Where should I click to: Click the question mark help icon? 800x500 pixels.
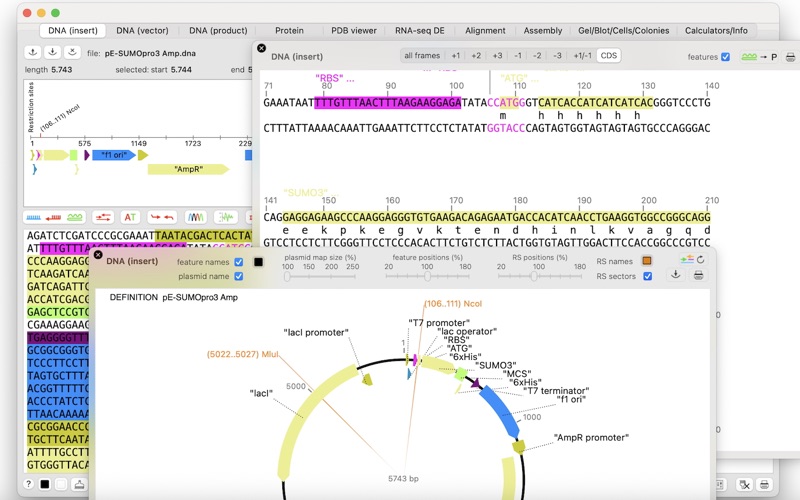(x=29, y=484)
